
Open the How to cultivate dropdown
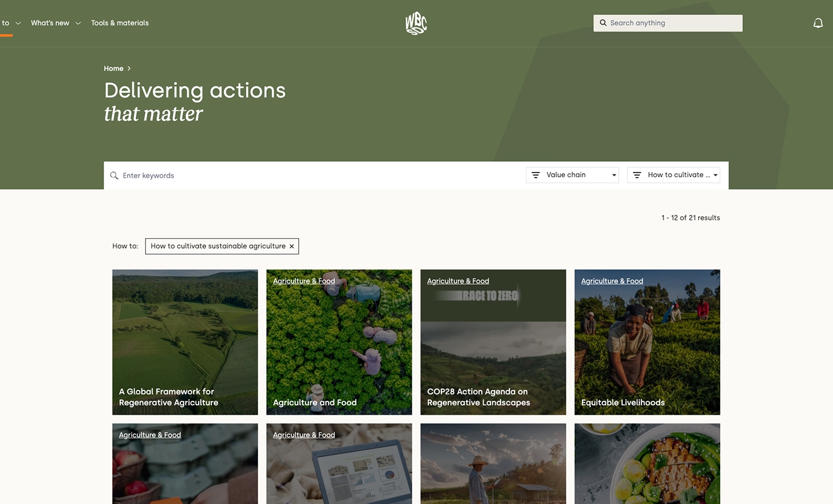tap(673, 175)
